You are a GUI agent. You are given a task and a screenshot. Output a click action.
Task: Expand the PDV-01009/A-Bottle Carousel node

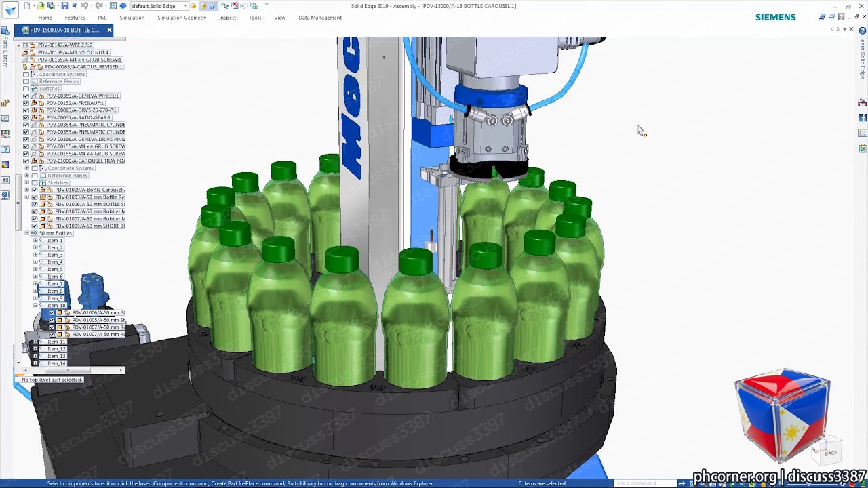26,190
